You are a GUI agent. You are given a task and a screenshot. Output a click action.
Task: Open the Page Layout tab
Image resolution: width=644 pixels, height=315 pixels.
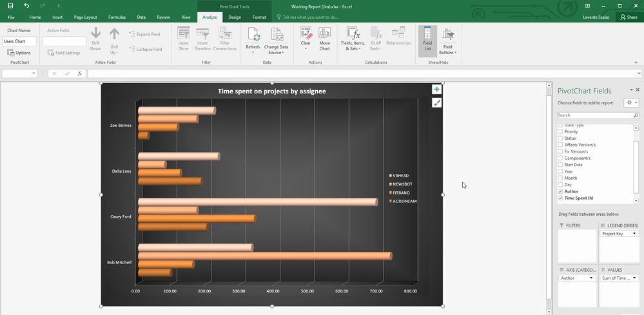85,17
